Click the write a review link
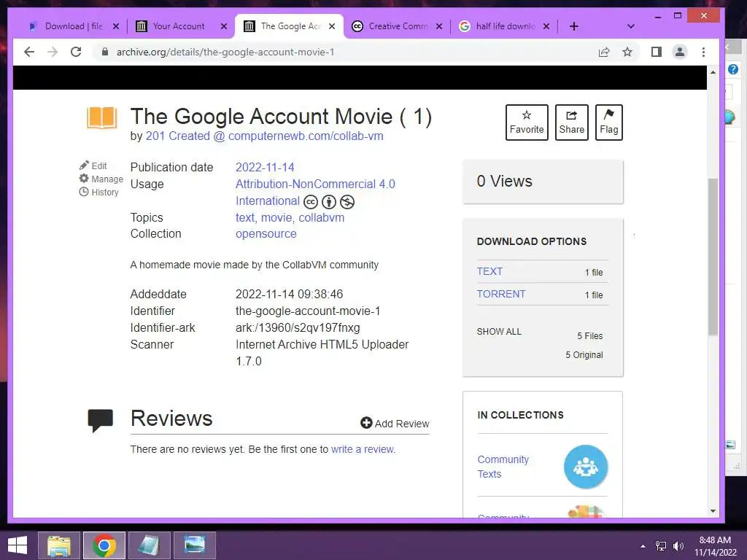 click(363, 449)
